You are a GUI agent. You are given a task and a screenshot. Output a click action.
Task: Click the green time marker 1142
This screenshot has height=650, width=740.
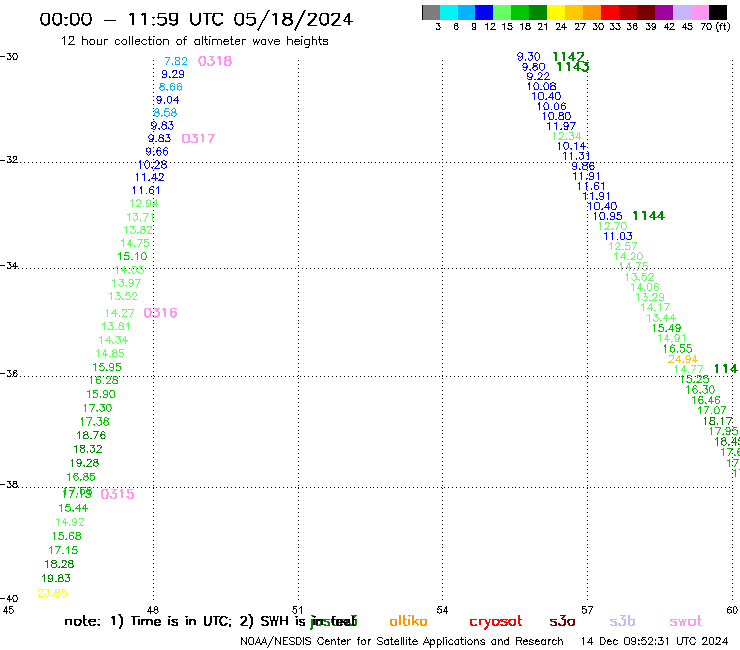(569, 57)
